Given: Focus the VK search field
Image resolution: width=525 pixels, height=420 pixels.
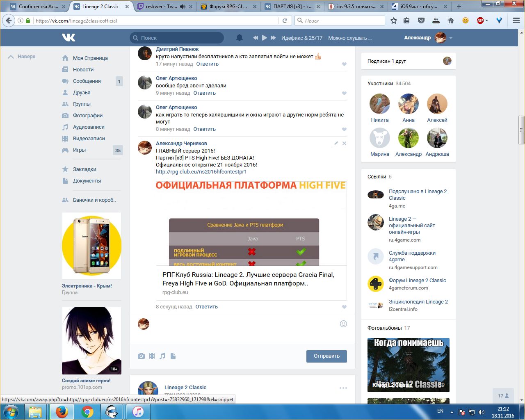Looking at the screenshot, I should point(177,38).
